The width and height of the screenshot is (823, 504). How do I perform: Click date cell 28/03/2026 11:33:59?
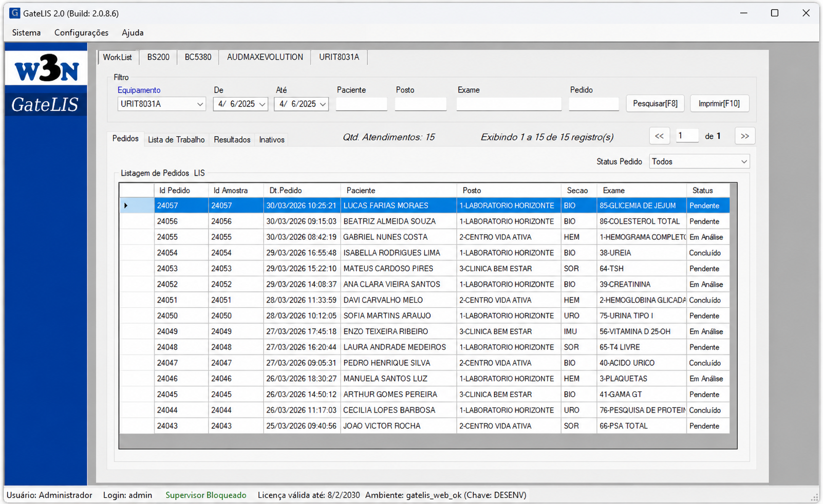point(302,300)
